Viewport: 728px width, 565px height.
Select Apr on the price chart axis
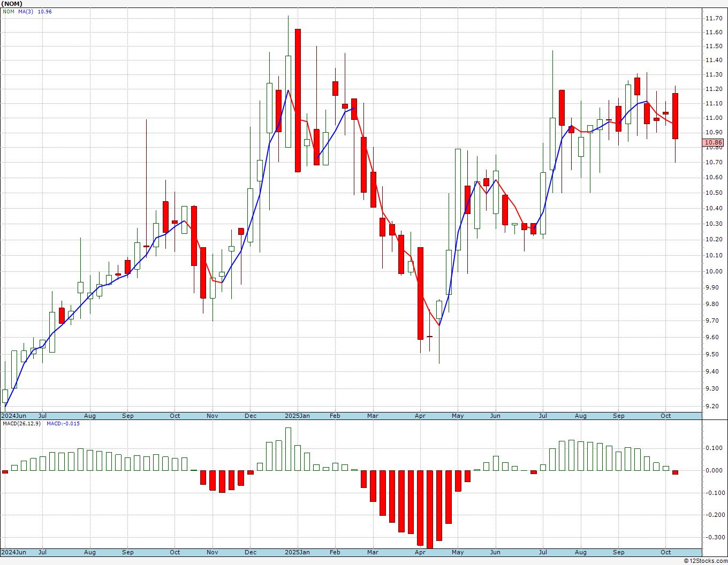tap(420, 416)
